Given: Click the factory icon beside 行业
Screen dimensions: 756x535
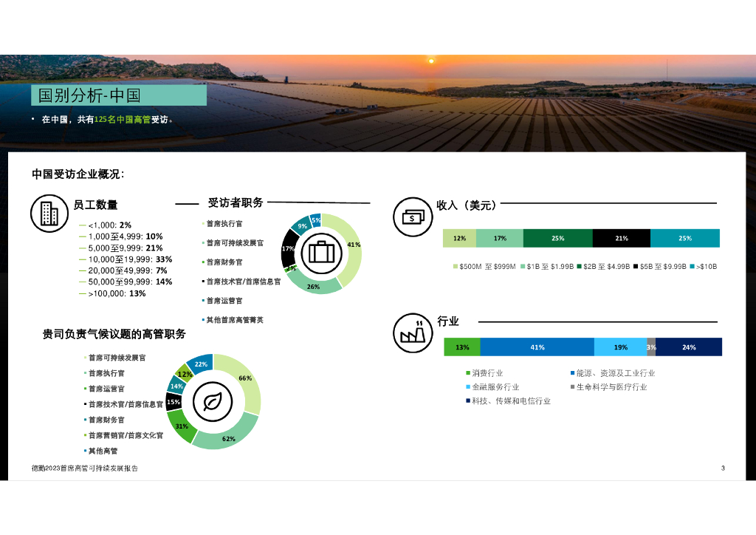Looking at the screenshot, I should tap(413, 333).
